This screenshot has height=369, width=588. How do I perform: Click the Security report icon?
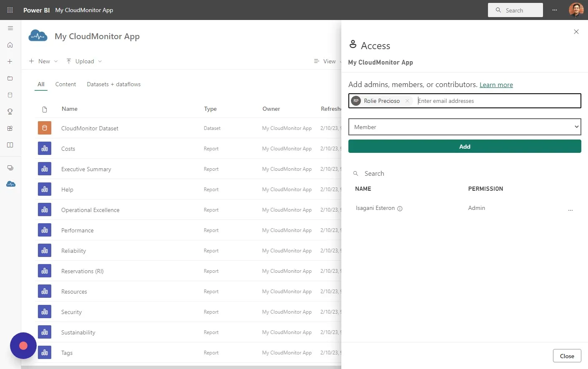pos(45,312)
